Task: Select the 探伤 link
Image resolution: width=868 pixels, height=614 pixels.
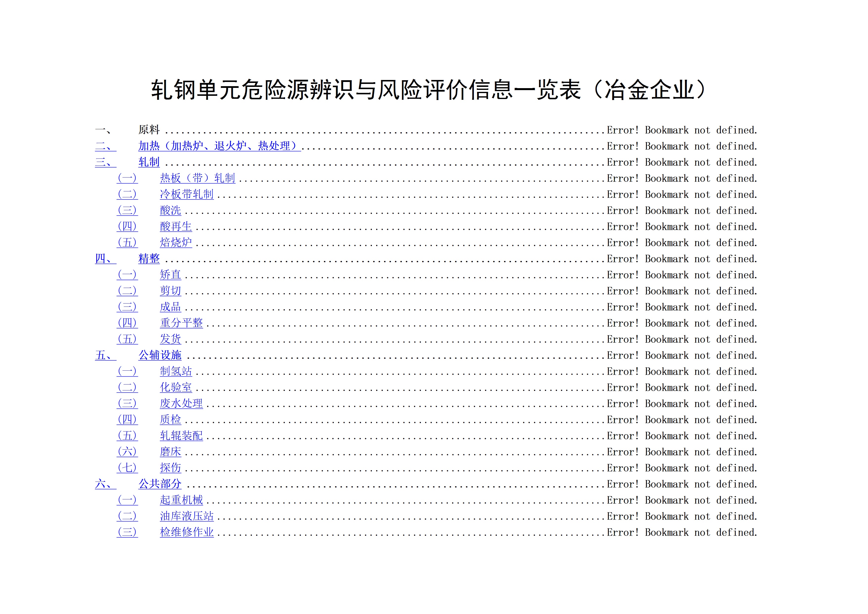Action: [x=170, y=468]
